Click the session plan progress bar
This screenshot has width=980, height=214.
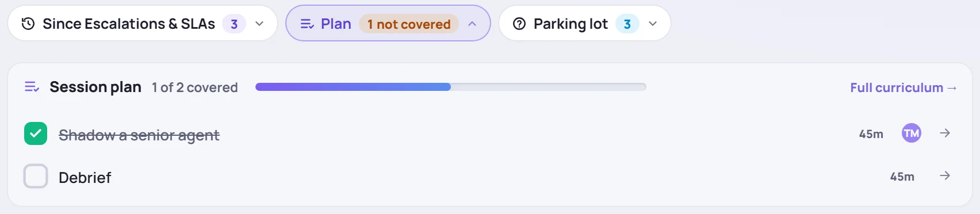coord(451,87)
